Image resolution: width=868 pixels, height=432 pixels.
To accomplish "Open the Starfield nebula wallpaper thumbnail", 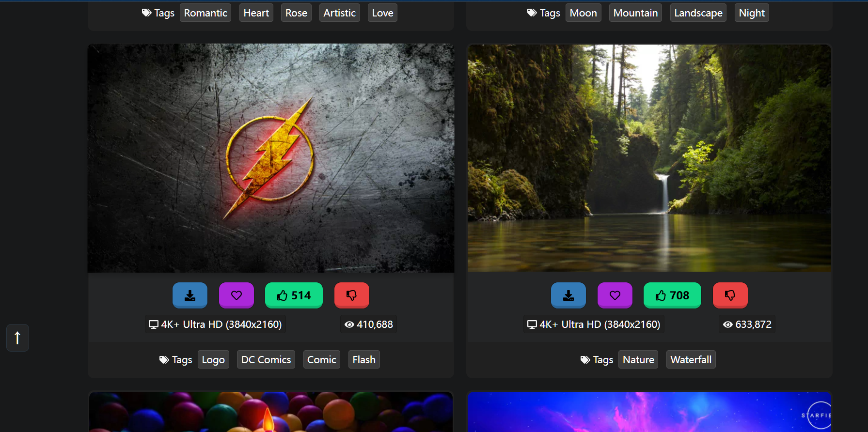I will pos(649,412).
